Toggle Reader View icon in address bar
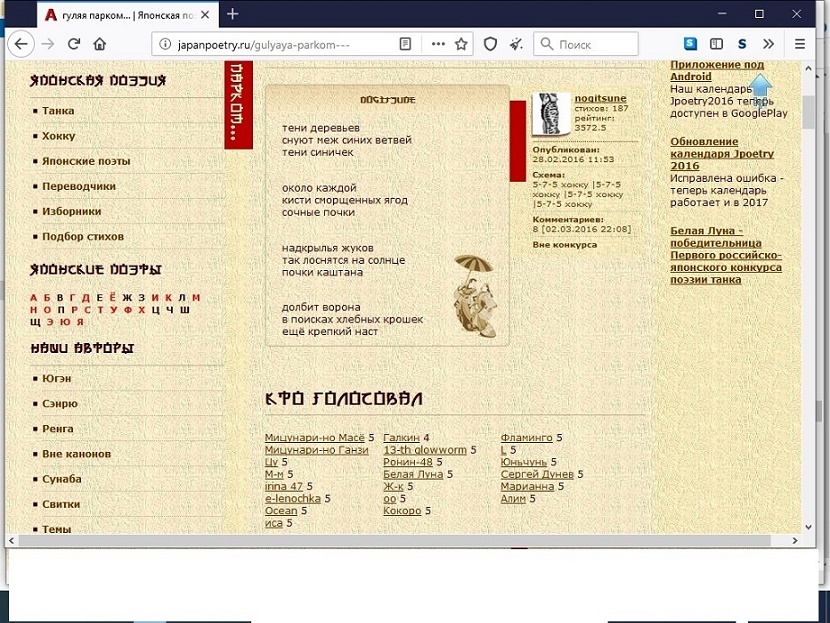 (405, 44)
